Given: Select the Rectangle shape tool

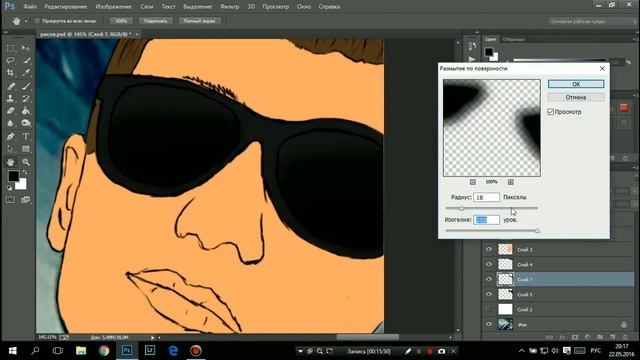Looking at the screenshot, I should tap(26, 149).
